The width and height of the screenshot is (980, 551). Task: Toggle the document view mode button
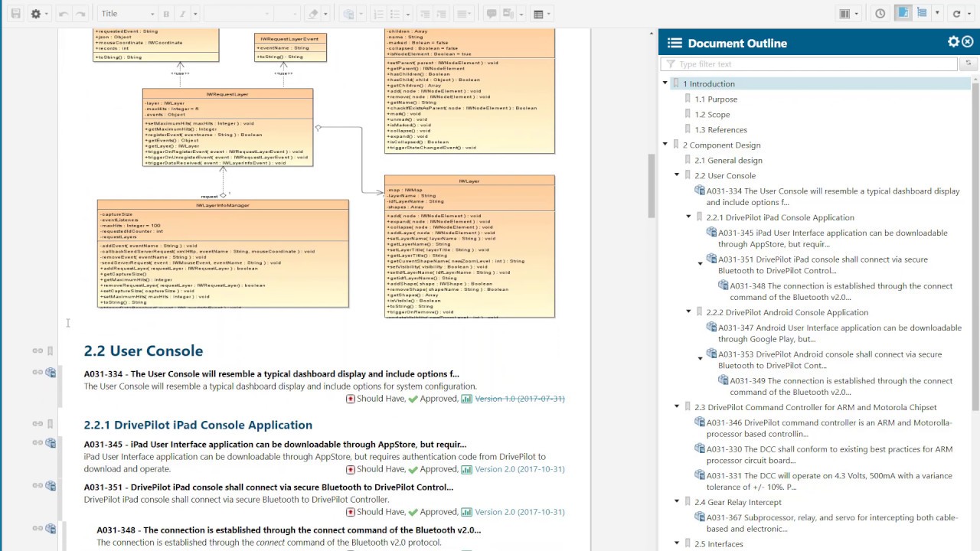pos(903,14)
